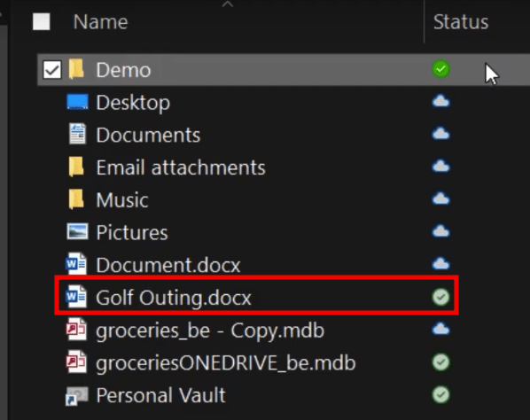Select groceries_be - Copy.mdb file
Screen dimensions: 530x420
[x=210, y=331]
